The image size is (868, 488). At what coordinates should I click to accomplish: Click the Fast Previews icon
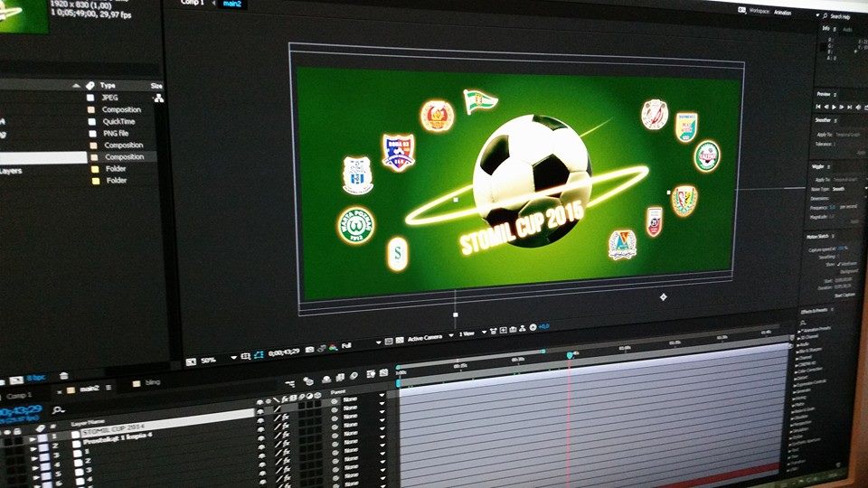(x=504, y=331)
